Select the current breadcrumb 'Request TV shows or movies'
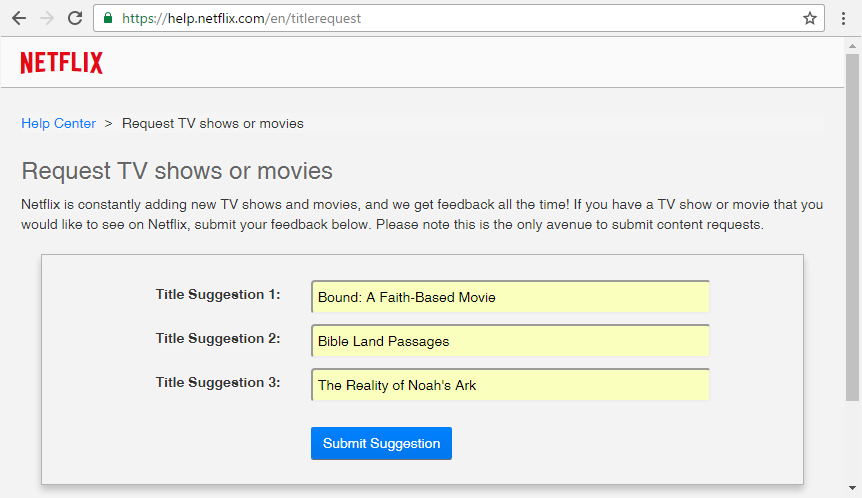This screenshot has width=862, height=498. coord(213,124)
